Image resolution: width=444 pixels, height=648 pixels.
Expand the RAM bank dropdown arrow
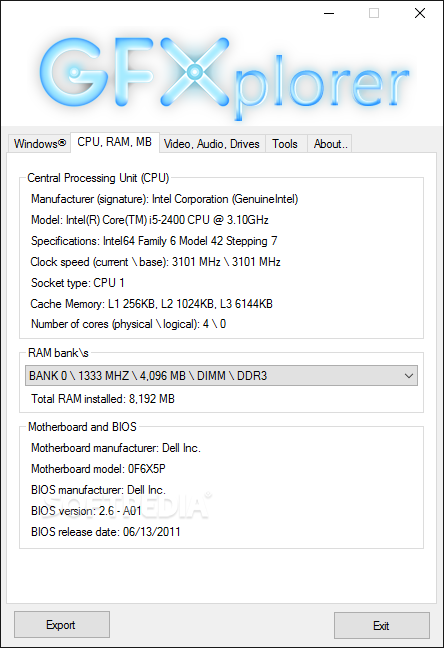[409, 376]
